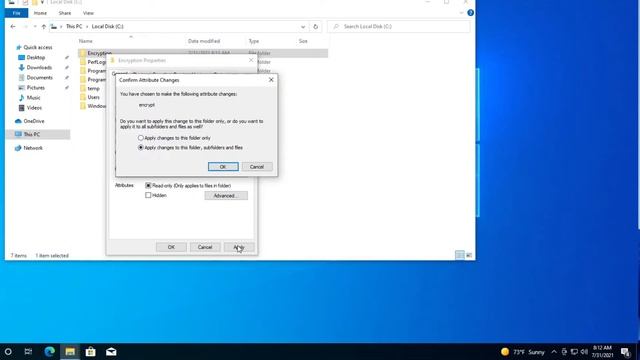Switch to the Share ribbon tab
Image resolution: width=640 pixels, height=360 pixels.
64,13
